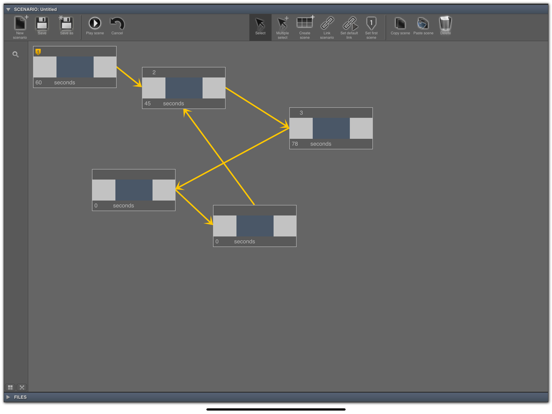The image size is (552, 414).
Task: Click the title bar of scene 2
Action: [184, 72]
